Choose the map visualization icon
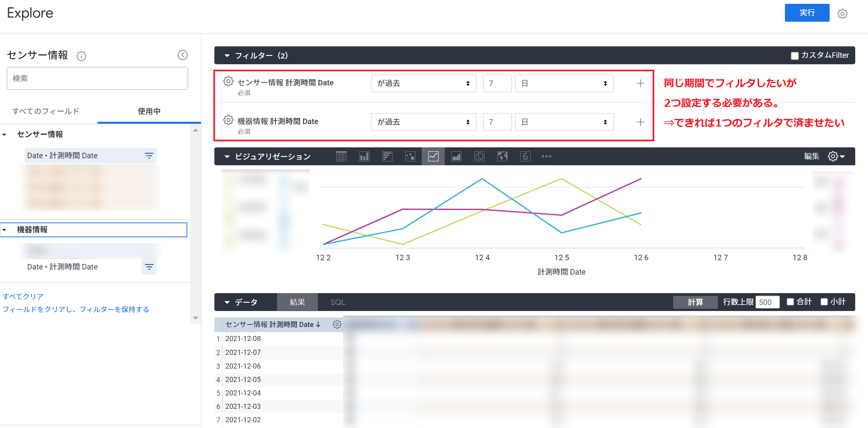The width and height of the screenshot is (868, 428). tap(502, 156)
